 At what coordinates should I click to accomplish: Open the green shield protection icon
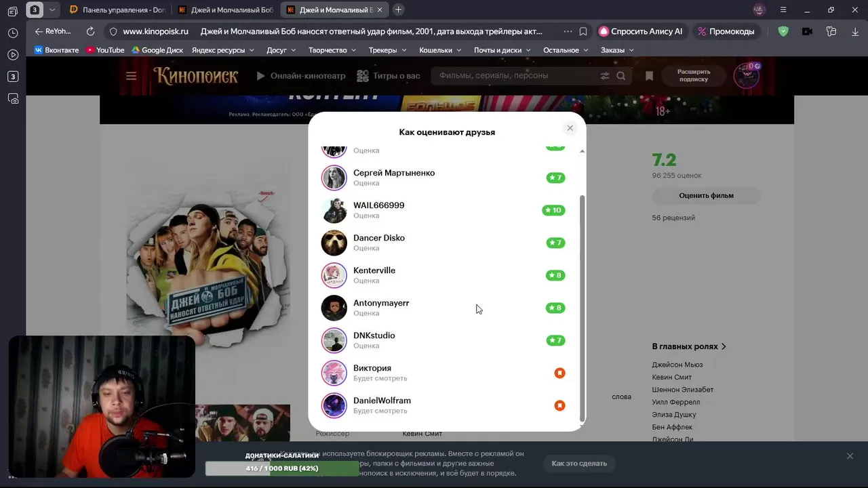pos(783,31)
